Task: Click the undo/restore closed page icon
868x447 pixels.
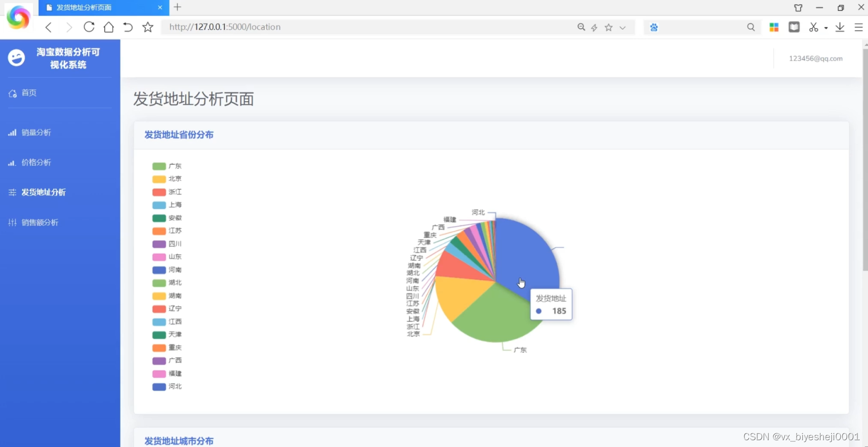Action: click(128, 27)
